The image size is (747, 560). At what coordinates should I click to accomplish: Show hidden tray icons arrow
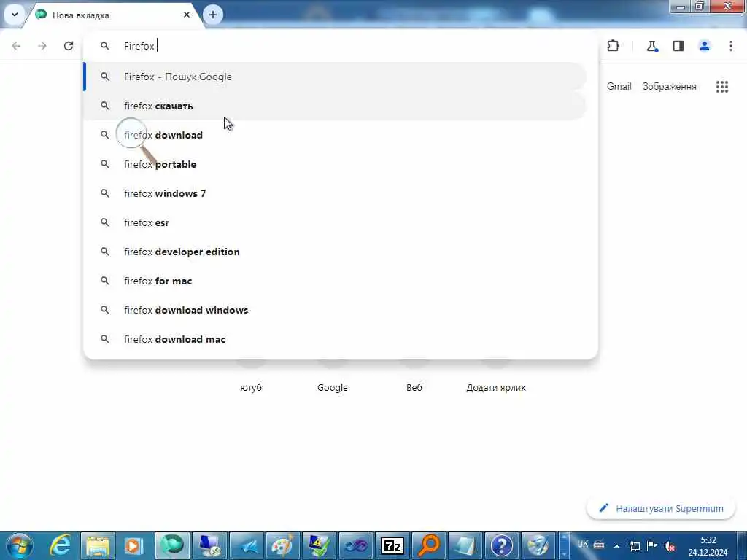(x=616, y=546)
